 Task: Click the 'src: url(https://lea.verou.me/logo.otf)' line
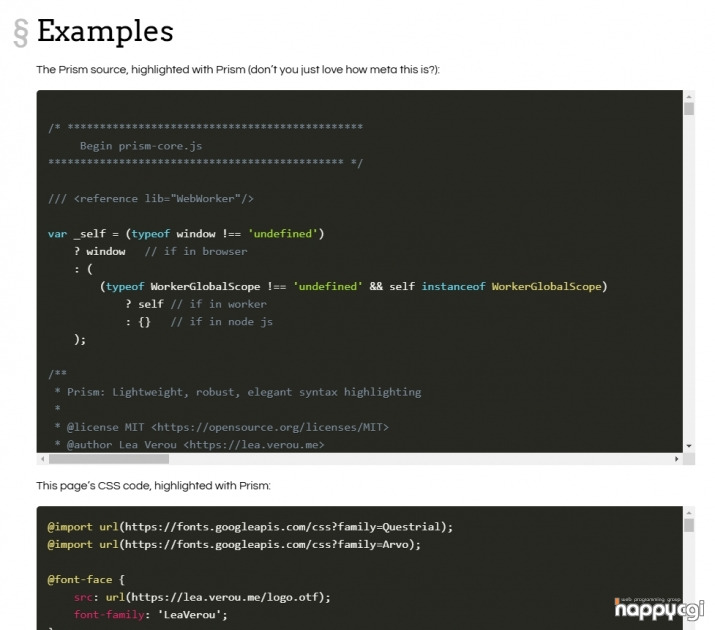click(x=202, y=597)
